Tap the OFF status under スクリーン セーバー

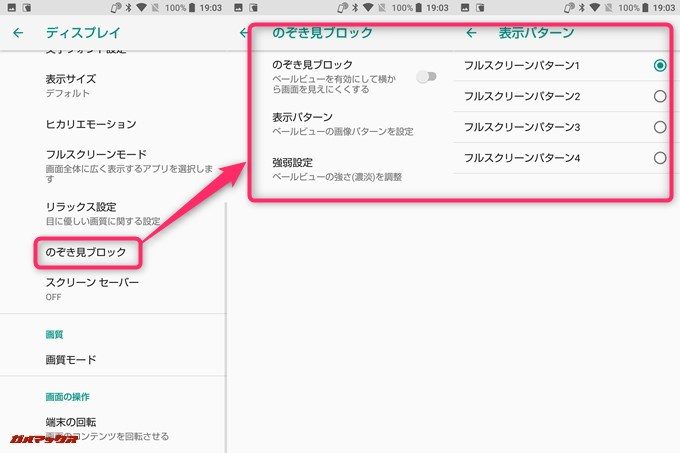53,297
